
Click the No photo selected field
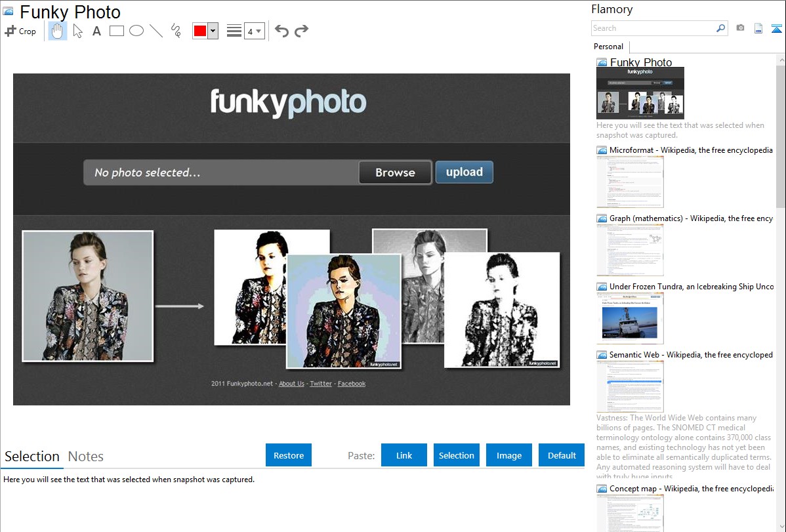click(220, 173)
